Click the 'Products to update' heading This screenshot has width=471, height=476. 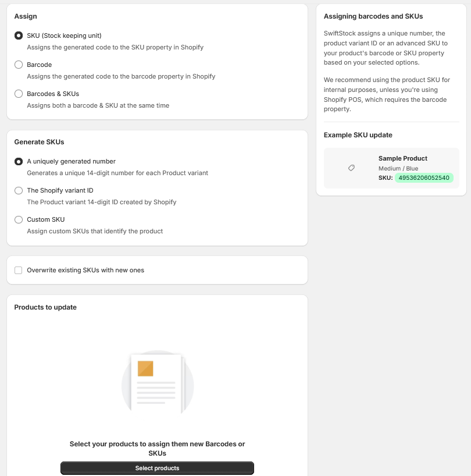45,307
